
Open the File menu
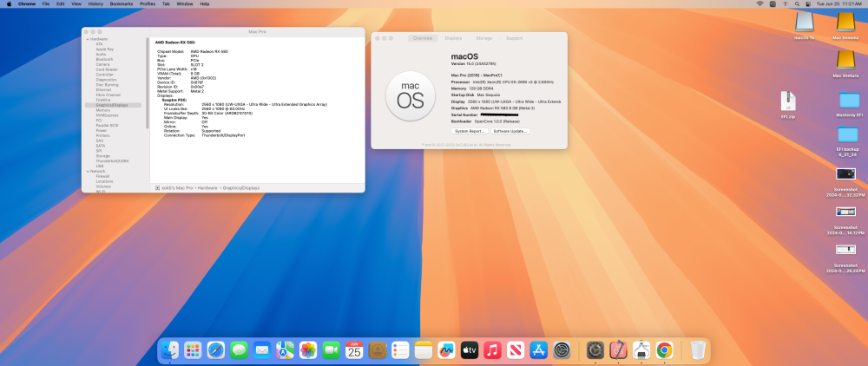point(46,3)
